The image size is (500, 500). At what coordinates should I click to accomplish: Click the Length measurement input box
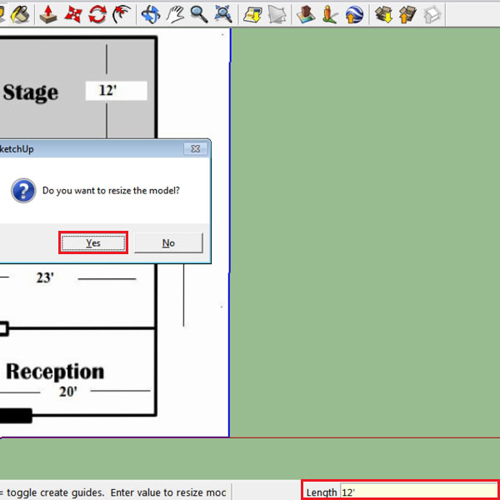418,492
